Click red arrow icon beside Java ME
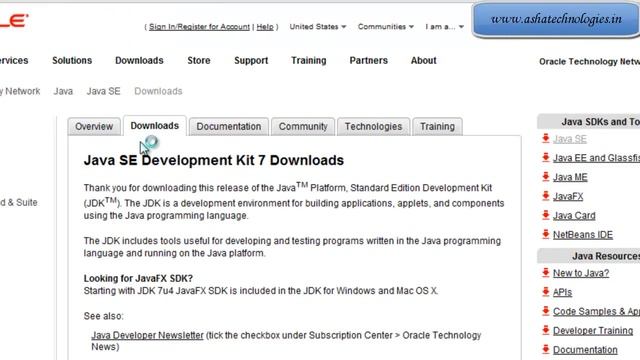The height and width of the screenshot is (360, 640). coord(545,176)
